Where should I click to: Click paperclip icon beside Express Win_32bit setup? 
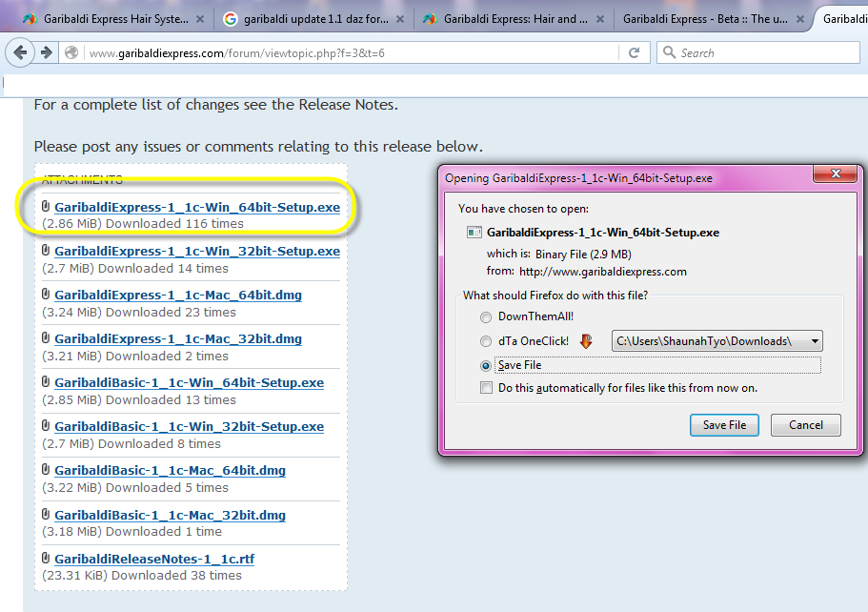[x=46, y=251]
